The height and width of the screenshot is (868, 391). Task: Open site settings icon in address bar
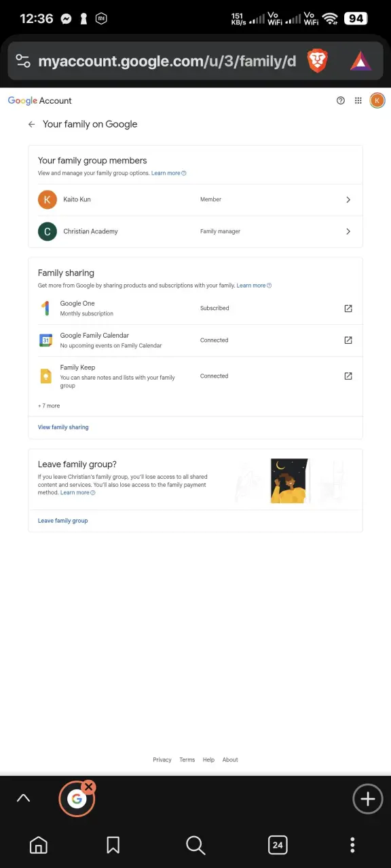point(23,61)
